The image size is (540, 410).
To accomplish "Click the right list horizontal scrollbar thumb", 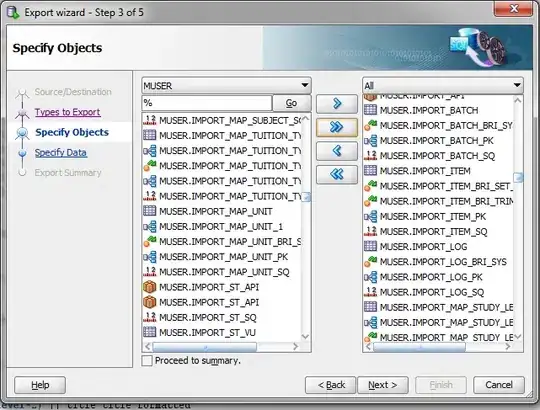I will (x=419, y=347).
